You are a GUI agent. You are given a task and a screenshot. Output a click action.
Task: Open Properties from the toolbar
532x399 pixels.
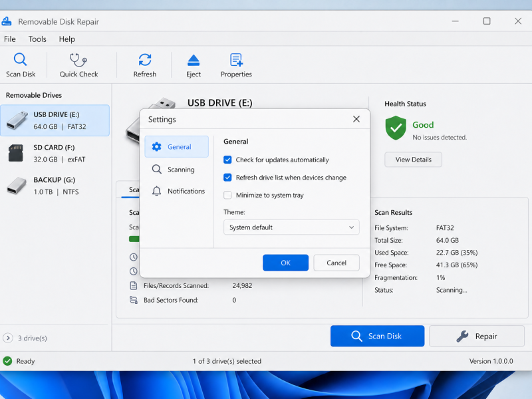tap(236, 65)
